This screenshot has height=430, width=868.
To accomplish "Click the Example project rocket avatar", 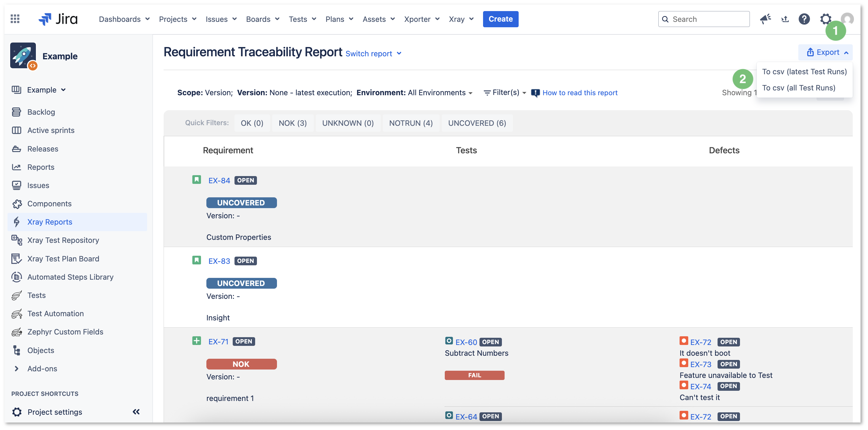I will [23, 56].
